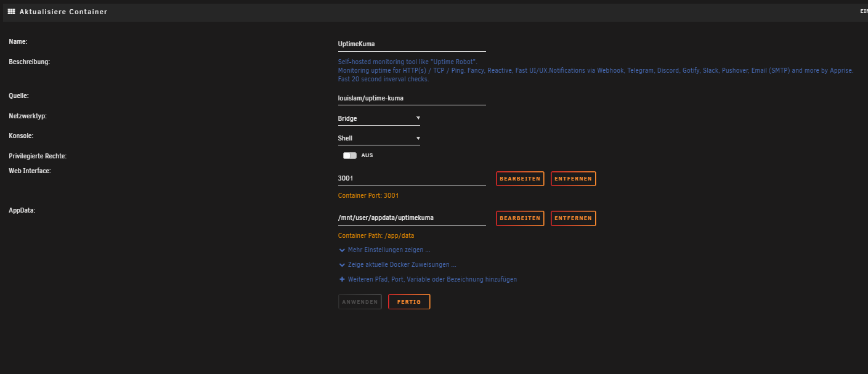
Task: Click Bearbeiten for Web Interface
Action: point(520,179)
